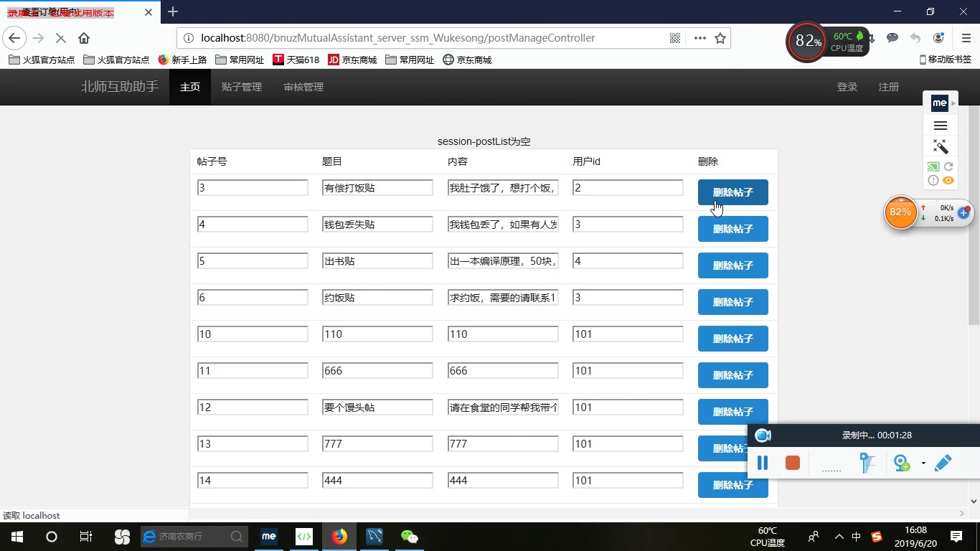Open the 'me' floating panel logo
Screen dimensions: 980x551
tap(940, 103)
